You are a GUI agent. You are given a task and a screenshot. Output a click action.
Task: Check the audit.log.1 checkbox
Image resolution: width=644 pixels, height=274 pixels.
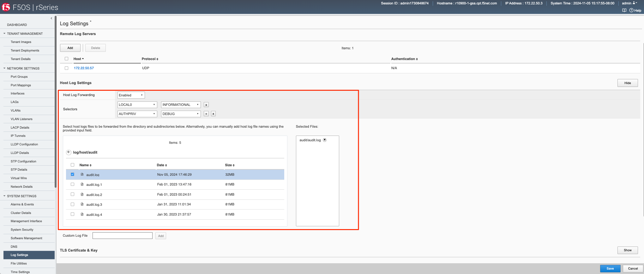point(73,184)
